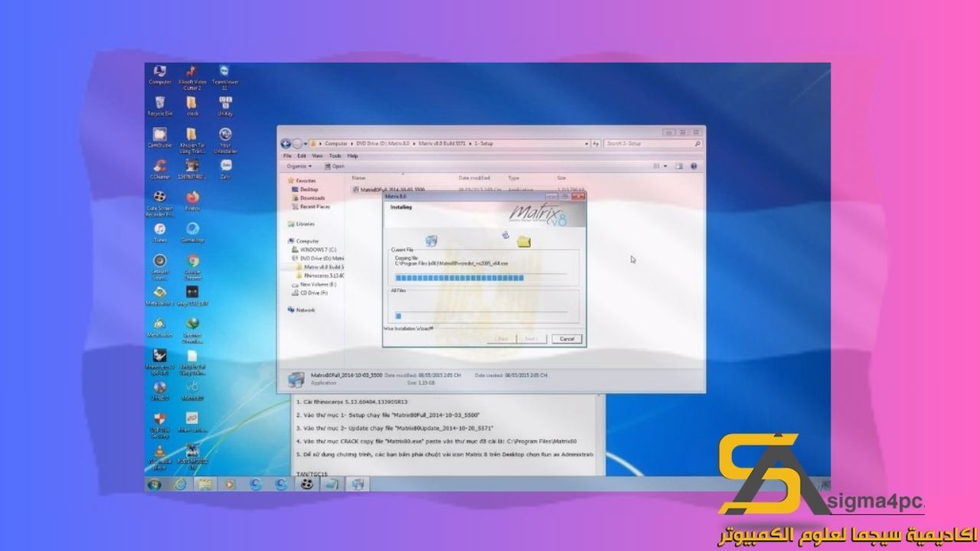This screenshot has height=551, width=980.
Task: Expand the Organize dropdown
Action: (299, 166)
